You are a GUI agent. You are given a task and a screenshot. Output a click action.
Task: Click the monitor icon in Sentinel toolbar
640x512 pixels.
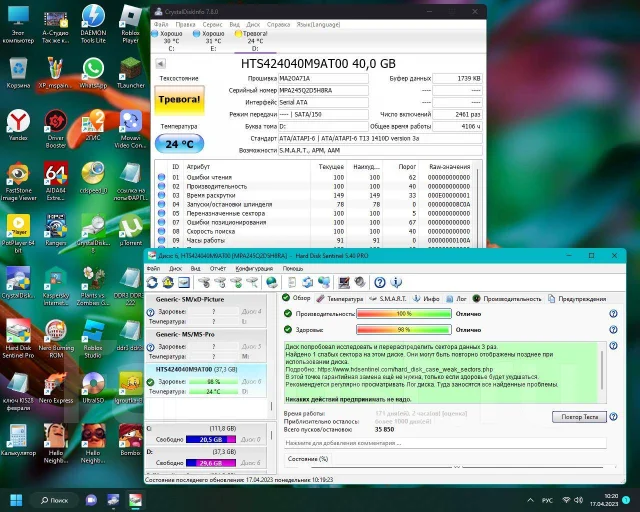(344, 282)
